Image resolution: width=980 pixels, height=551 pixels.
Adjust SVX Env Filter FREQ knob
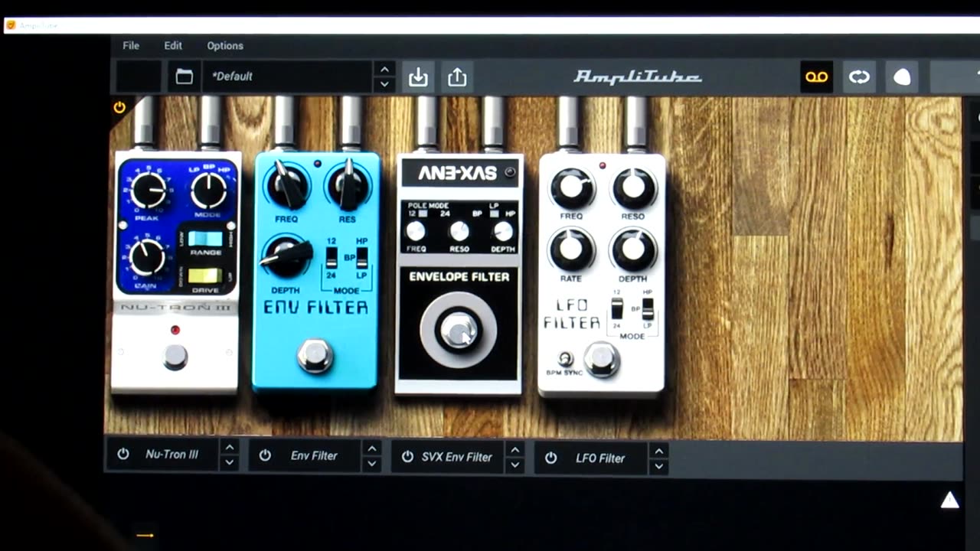tap(416, 231)
